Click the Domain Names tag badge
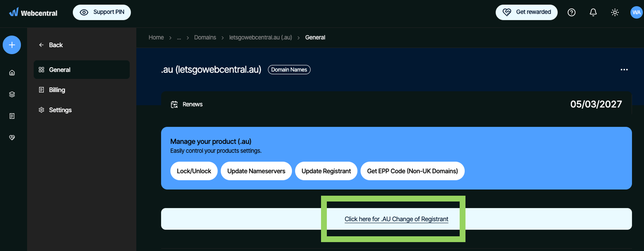Screen dimensions: 644x251 tap(289, 69)
